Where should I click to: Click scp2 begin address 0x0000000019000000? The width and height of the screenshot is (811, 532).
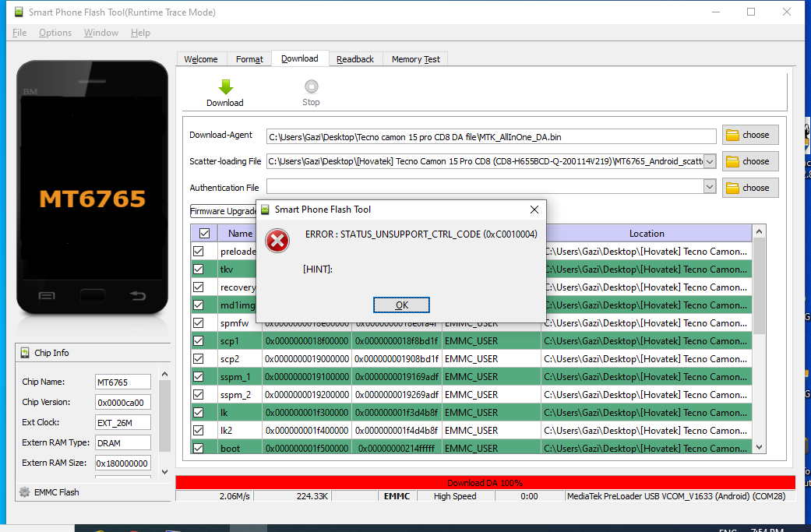click(x=307, y=359)
